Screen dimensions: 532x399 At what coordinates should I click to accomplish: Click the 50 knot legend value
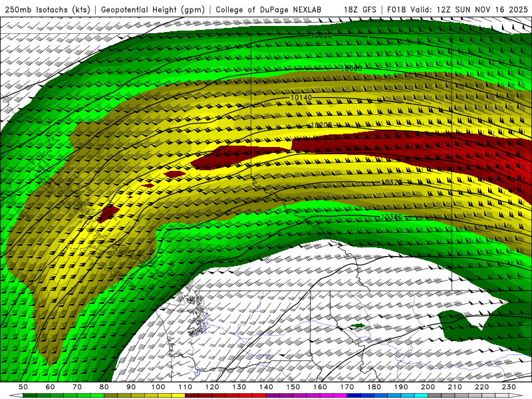pos(23,387)
